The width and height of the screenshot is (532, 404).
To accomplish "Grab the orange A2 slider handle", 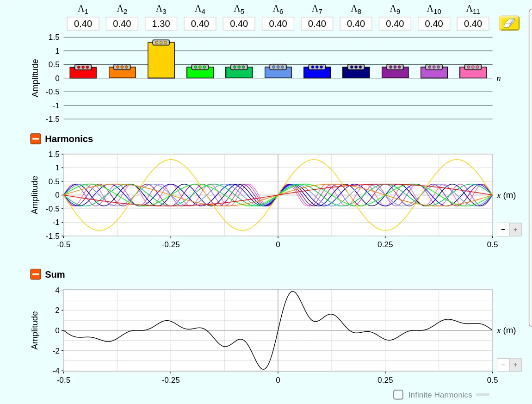I will click(x=122, y=67).
